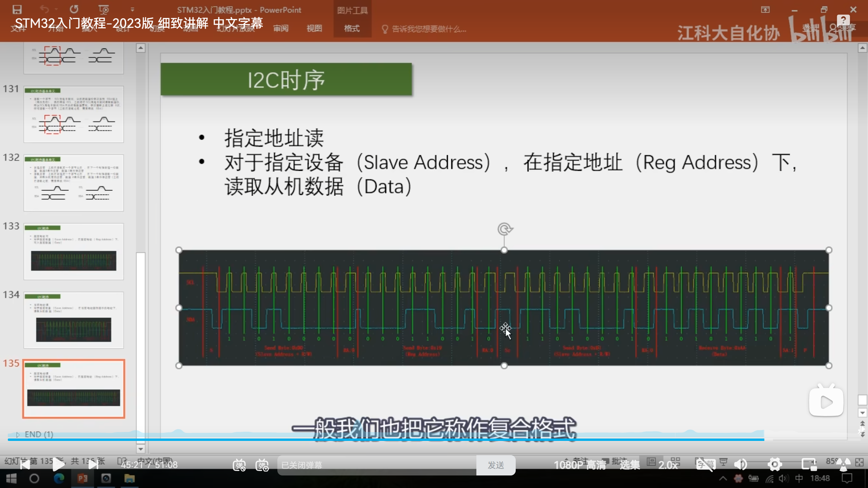Toggle subtitles off icon
Image resolution: width=868 pixels, height=488 pixels.
705,465
